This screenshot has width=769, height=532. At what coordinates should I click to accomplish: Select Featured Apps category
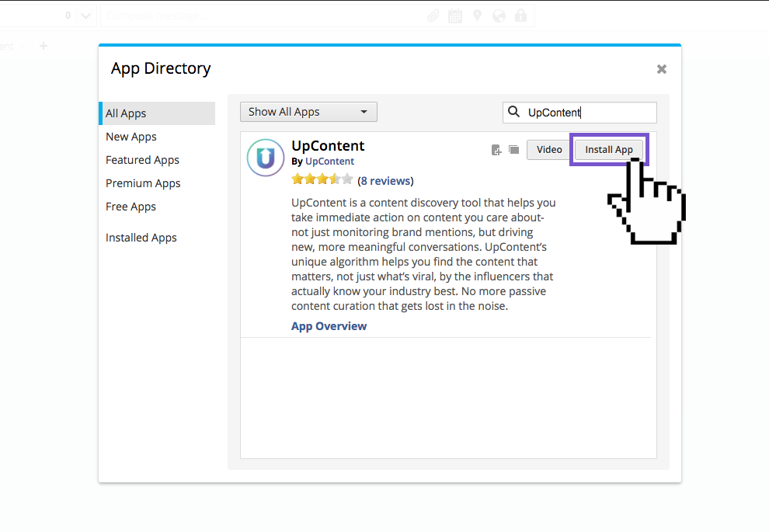[142, 160]
